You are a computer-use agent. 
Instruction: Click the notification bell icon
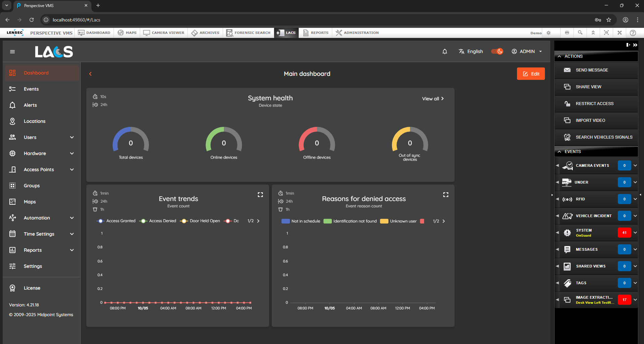tap(444, 51)
